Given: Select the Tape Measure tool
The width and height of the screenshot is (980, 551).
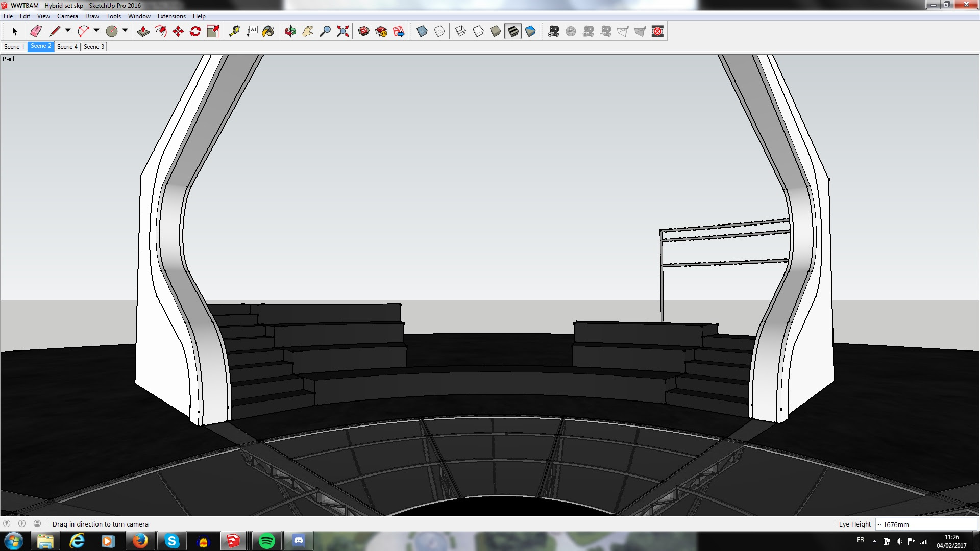Looking at the screenshot, I should (x=234, y=31).
